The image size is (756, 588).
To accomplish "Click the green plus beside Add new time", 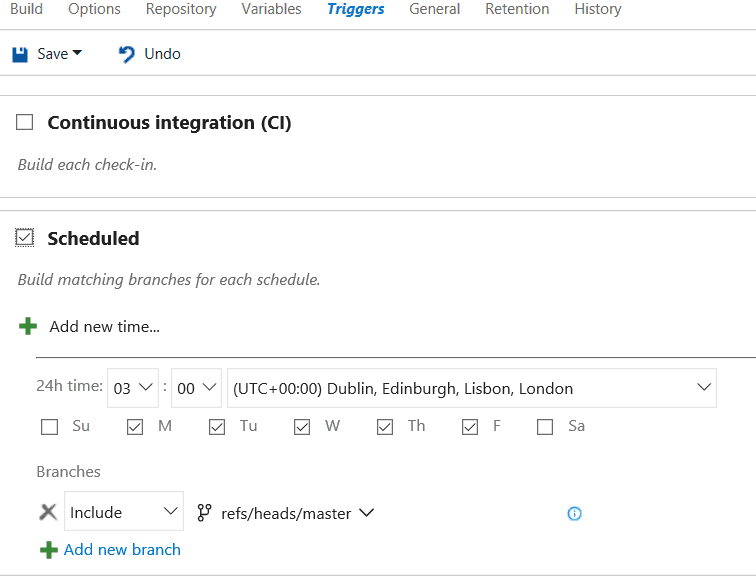I will tap(28, 326).
